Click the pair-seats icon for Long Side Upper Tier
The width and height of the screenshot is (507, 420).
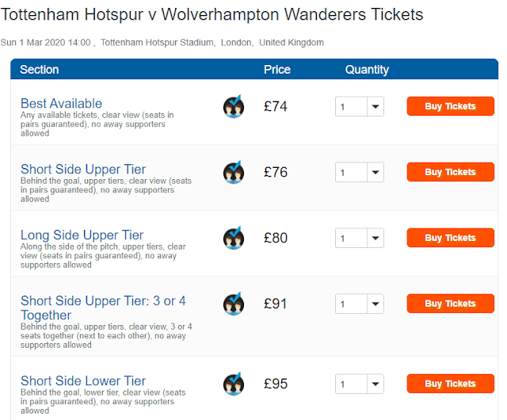point(234,239)
